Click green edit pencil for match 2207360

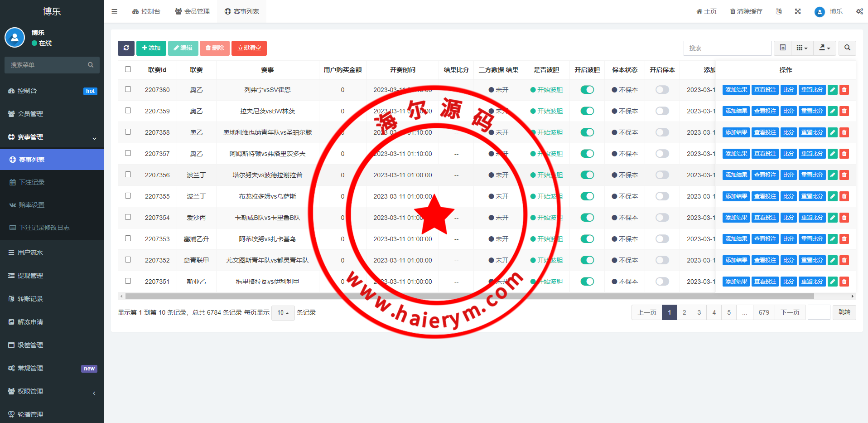(x=833, y=90)
